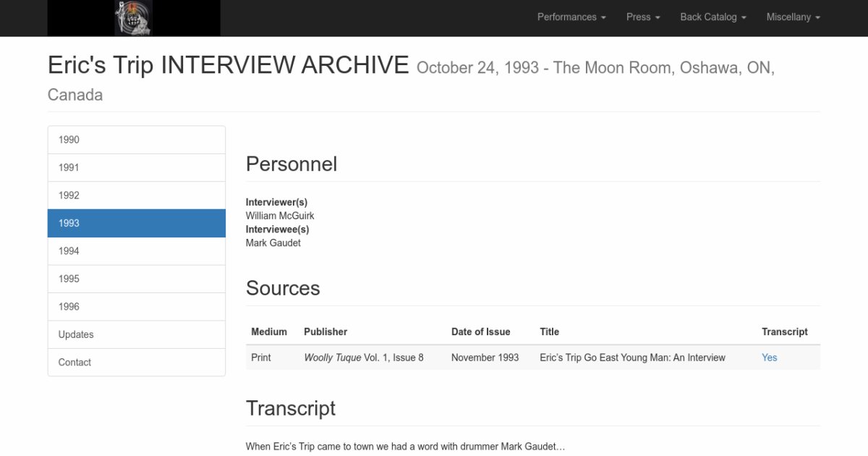Open the 1995 interviews year

coord(136,279)
